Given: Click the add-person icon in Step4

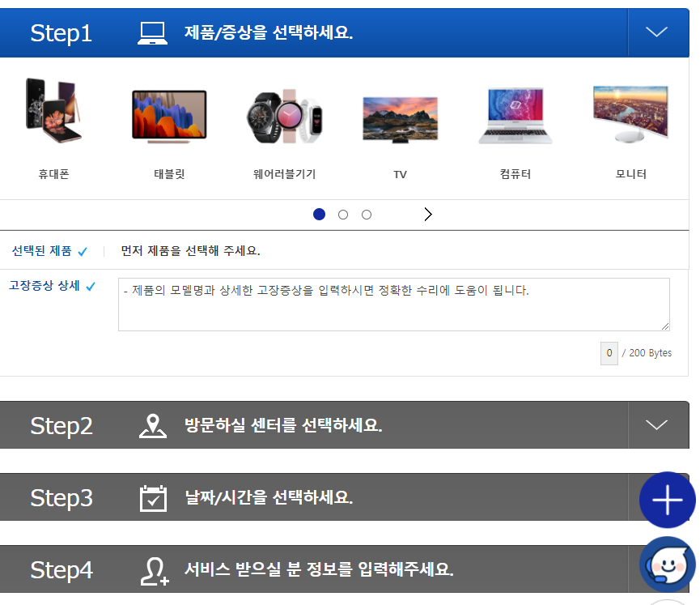Looking at the screenshot, I should click(155, 571).
